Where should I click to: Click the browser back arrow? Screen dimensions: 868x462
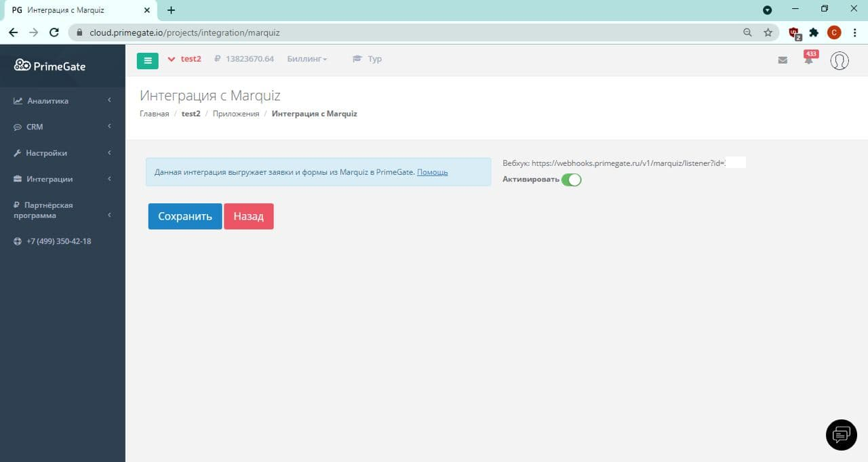13,33
